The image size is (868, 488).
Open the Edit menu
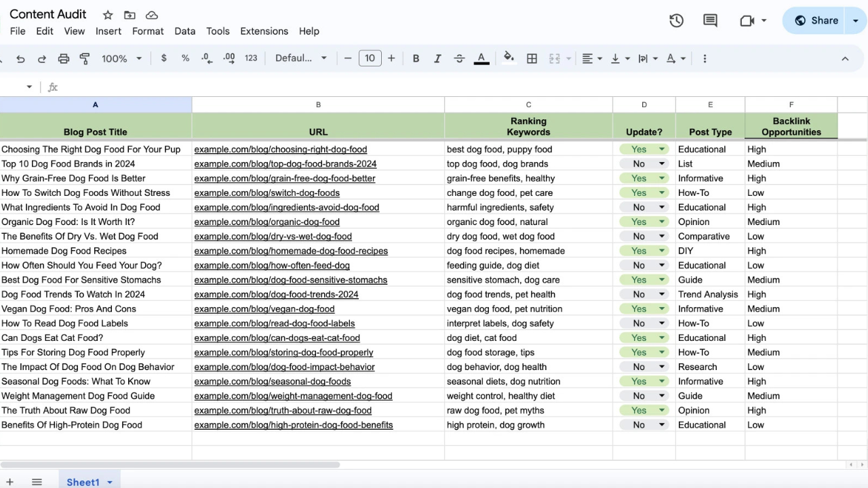(45, 31)
